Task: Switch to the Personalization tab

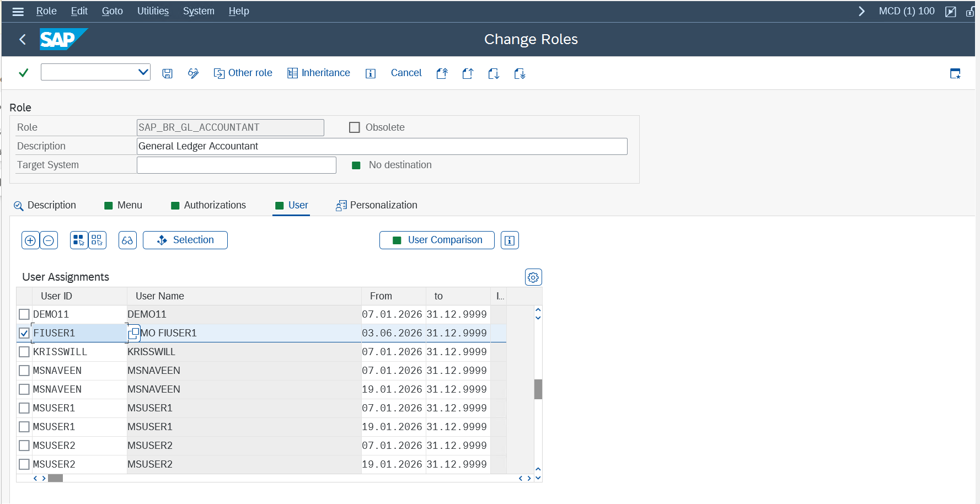Action: click(x=377, y=205)
